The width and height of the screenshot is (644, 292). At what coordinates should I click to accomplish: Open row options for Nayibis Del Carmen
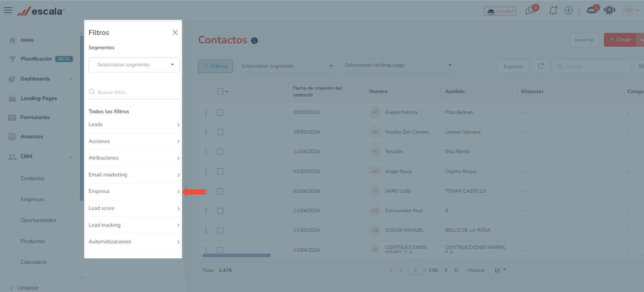coord(206,132)
